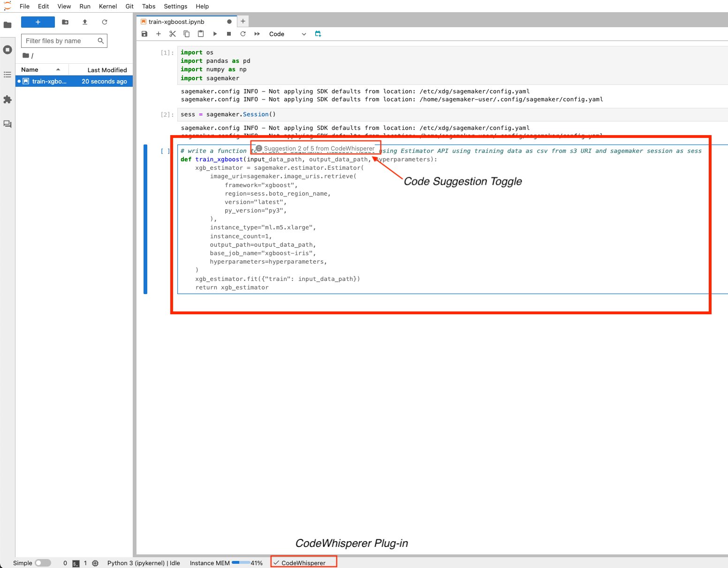Click the Instance MEM usage bar

[241, 562]
